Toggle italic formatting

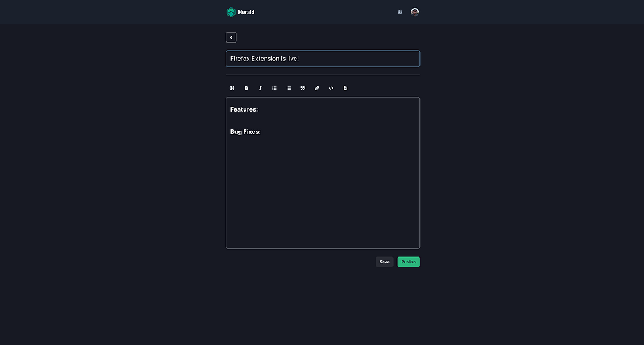(x=260, y=88)
